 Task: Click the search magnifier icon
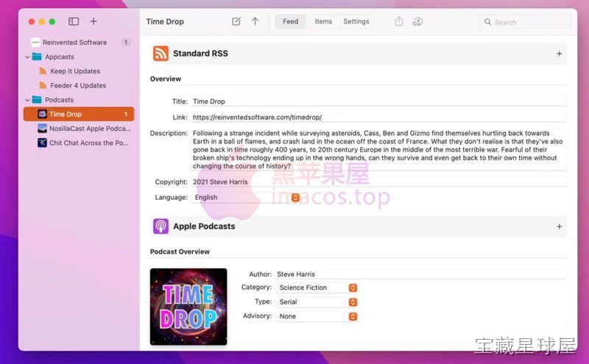(487, 22)
